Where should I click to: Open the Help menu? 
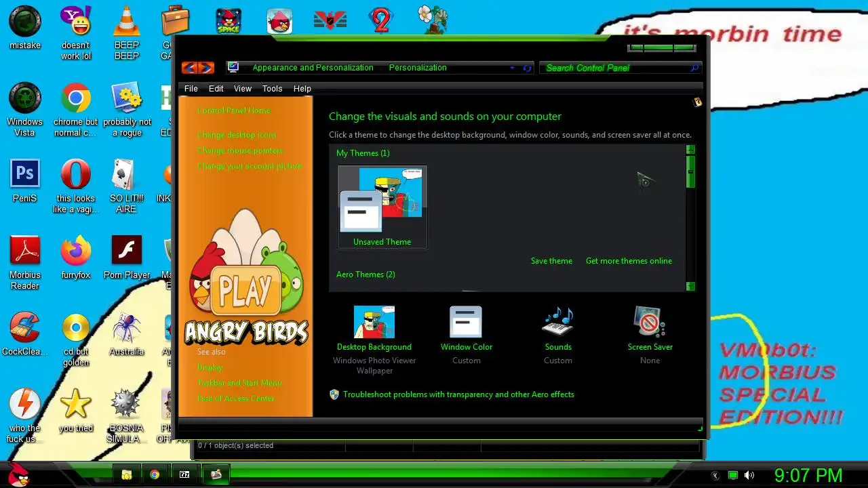302,89
